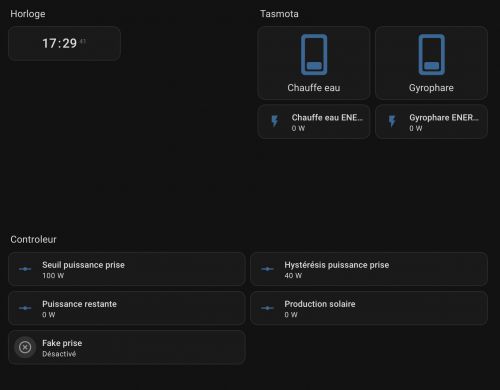This screenshot has width=500, height=390.
Task: Open the Gyrophare ENER... power tile
Action: coord(431,122)
